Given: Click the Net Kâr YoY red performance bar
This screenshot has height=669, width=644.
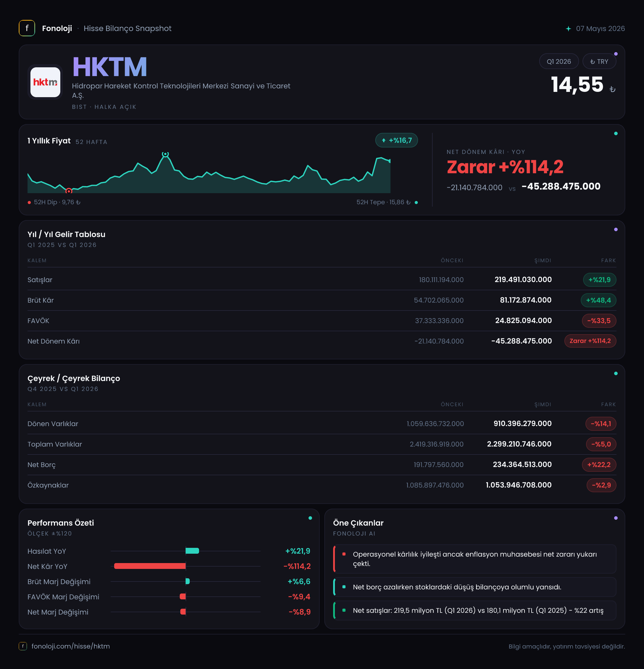Looking at the screenshot, I should [150, 566].
